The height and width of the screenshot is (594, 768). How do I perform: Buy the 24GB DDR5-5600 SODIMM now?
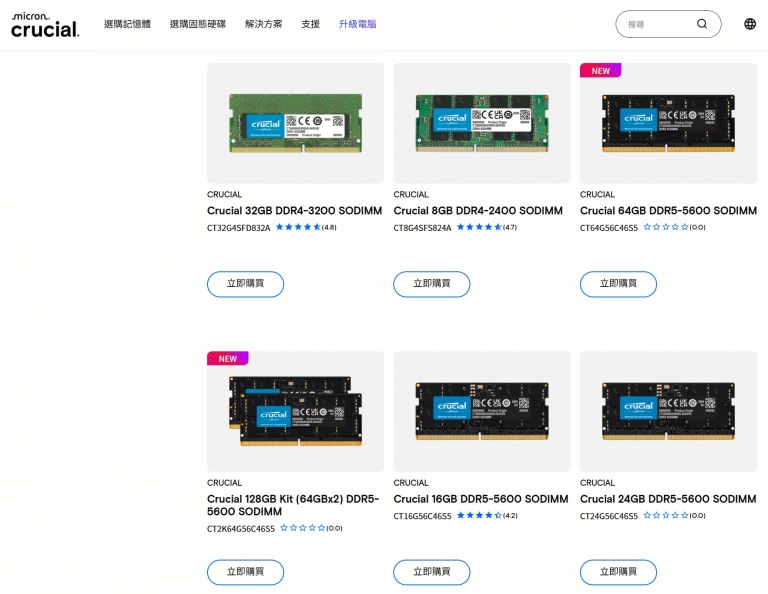(618, 572)
